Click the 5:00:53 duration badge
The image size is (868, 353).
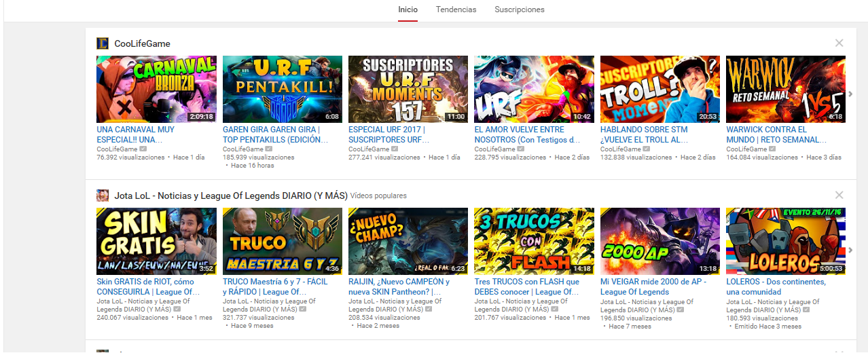pos(831,269)
